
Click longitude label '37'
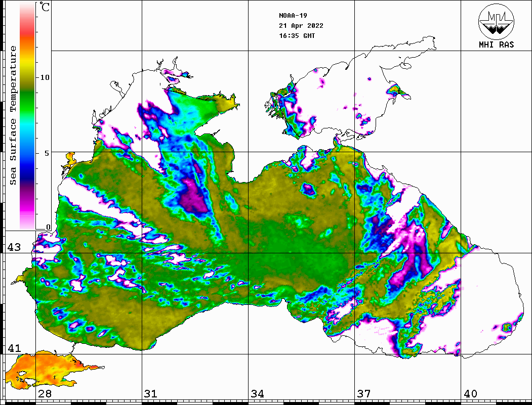(x=364, y=394)
